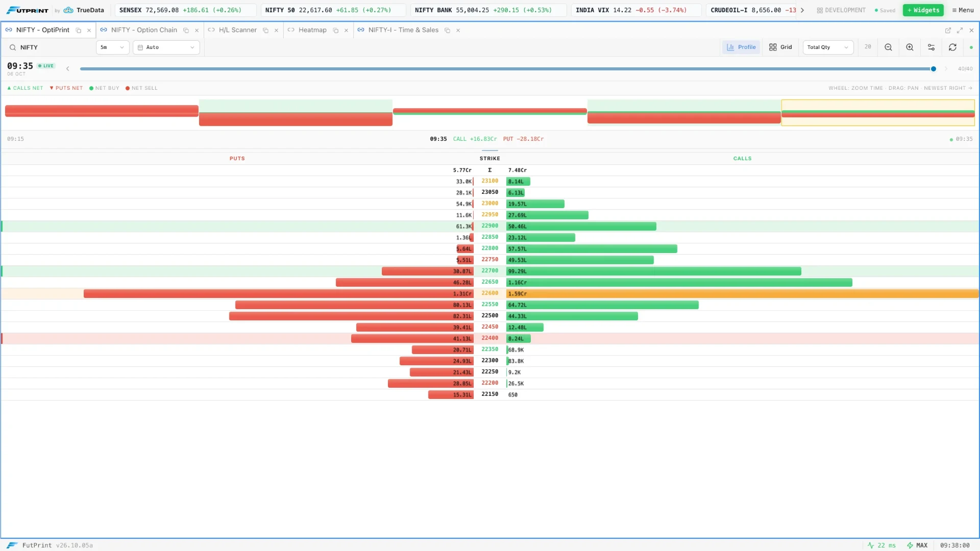This screenshot has height=551, width=980.
Task: Switch to NIFTY - Option Chain tab
Action: click(x=144, y=30)
